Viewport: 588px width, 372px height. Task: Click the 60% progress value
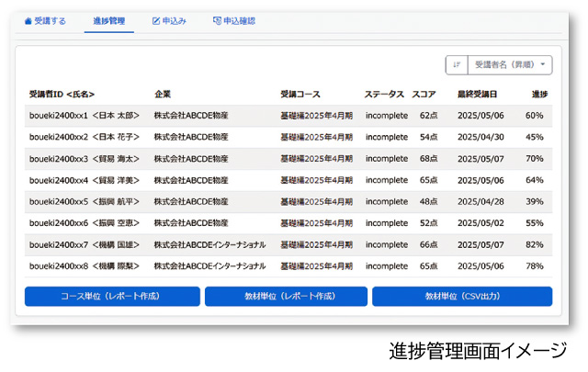coord(535,116)
